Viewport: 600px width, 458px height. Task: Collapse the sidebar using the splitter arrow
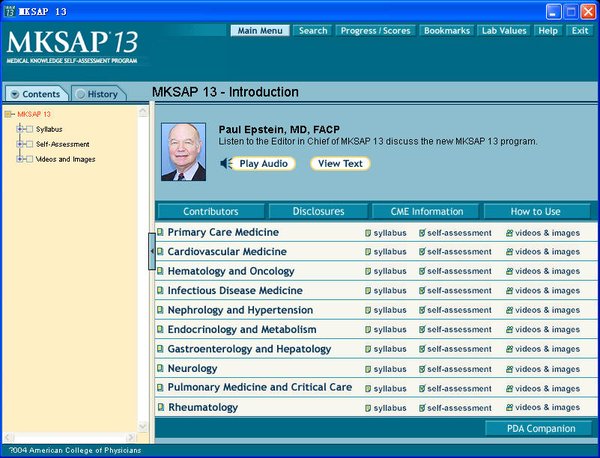152,251
